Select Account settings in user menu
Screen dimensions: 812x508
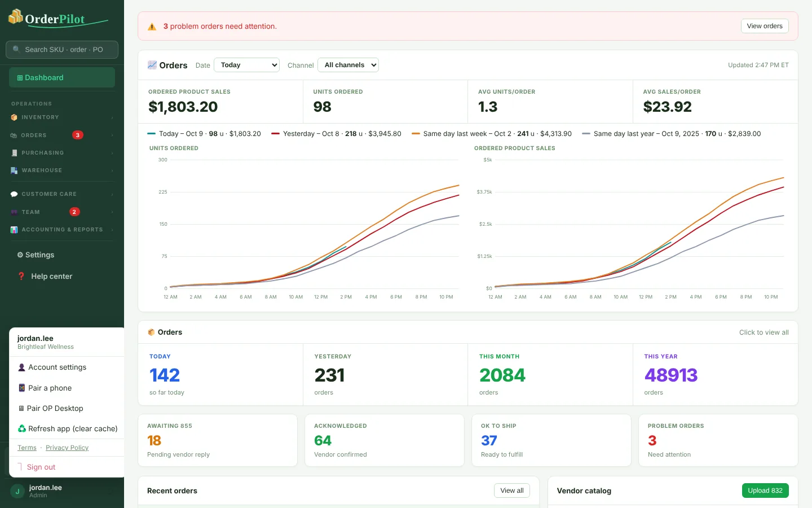pyautogui.click(x=67, y=367)
